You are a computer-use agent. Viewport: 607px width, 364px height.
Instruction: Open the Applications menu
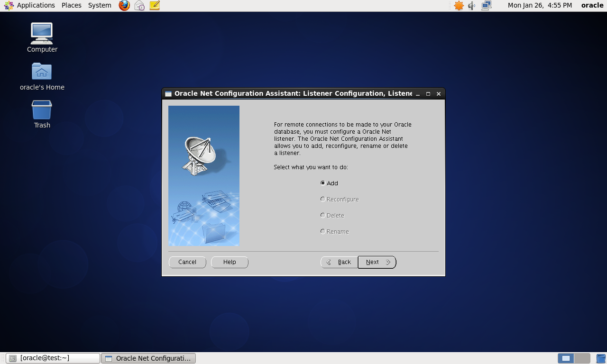click(x=36, y=5)
